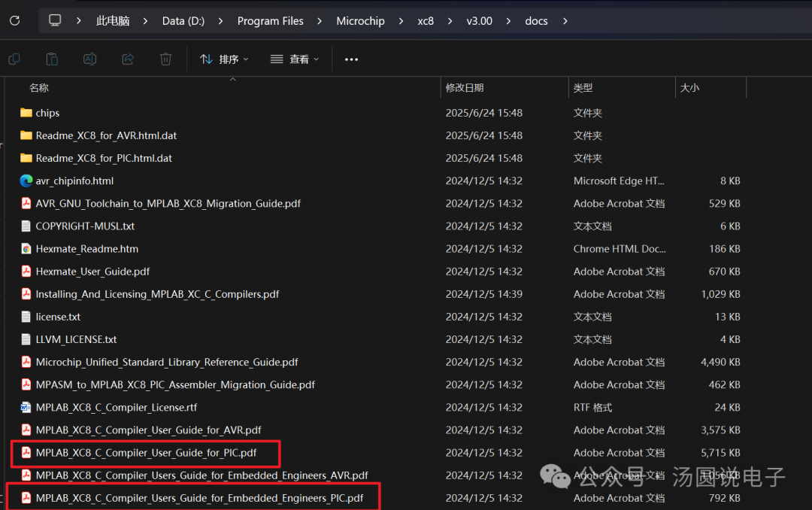812x510 pixels.
Task: Open the See more ellipsis menu
Action: click(x=352, y=59)
